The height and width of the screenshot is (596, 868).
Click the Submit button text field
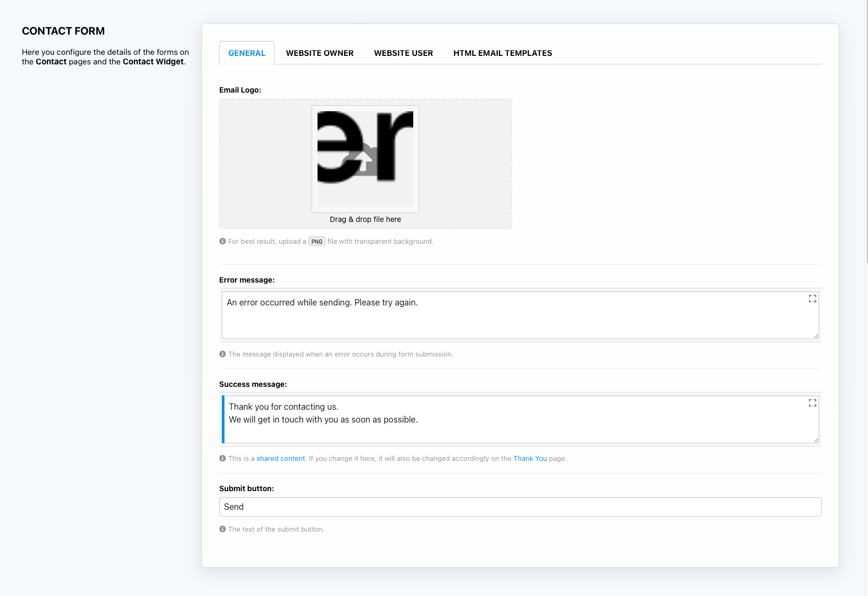(520, 507)
